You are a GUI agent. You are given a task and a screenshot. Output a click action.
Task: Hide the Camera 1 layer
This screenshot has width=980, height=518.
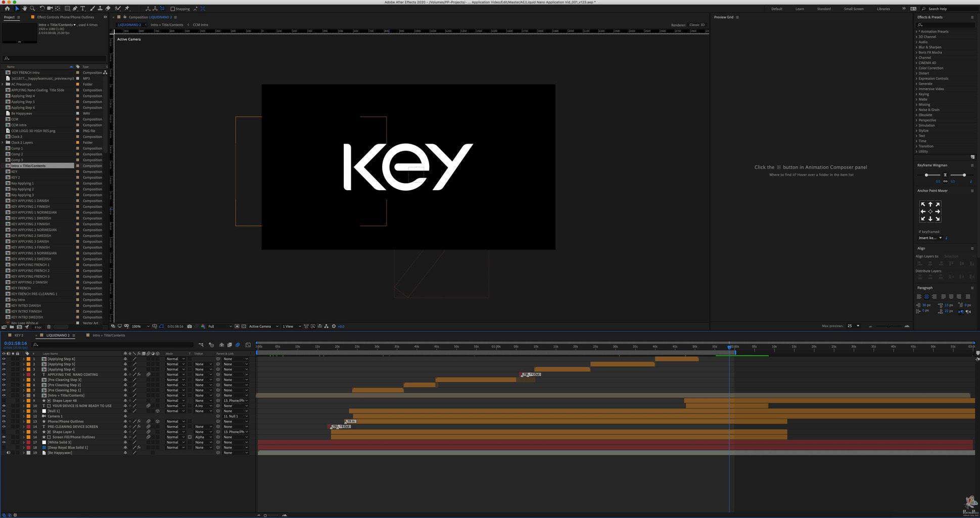point(4,416)
